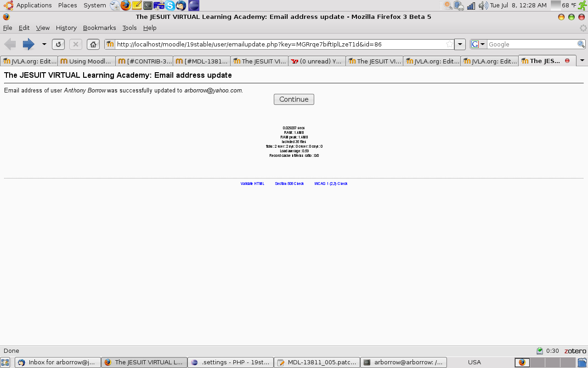Image resolution: width=588 pixels, height=368 pixels.
Task: Open the document viewer launcher next to System
Action: 115,6
